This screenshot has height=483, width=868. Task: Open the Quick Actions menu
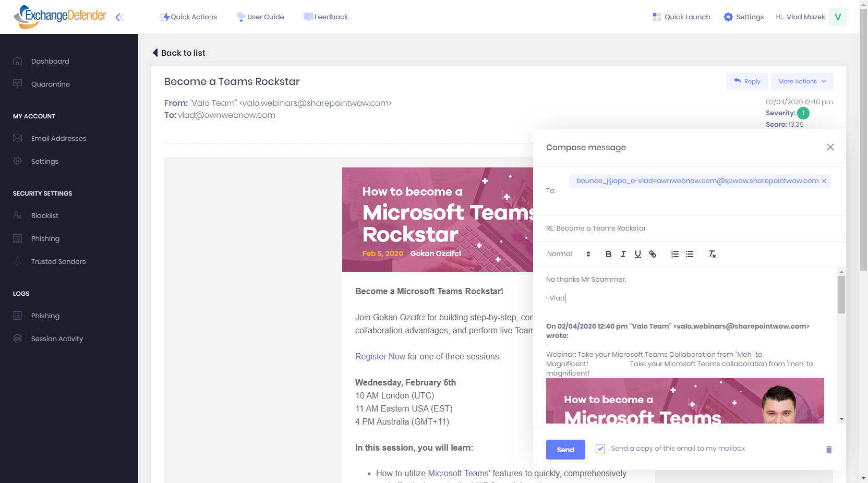pos(188,17)
